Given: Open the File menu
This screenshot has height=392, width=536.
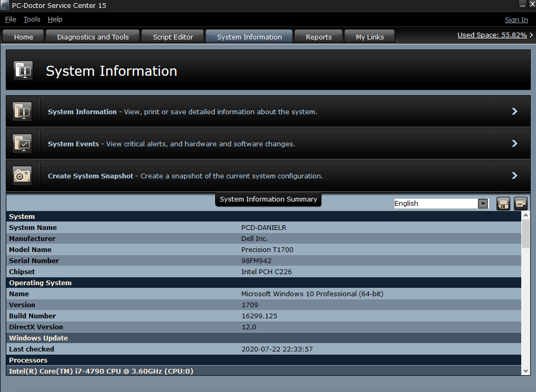Looking at the screenshot, I should (x=11, y=19).
